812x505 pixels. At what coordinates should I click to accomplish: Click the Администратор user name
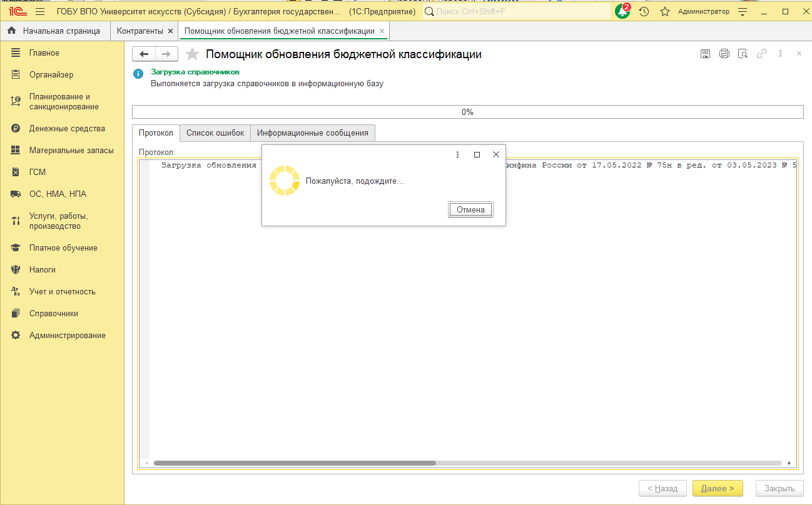[x=704, y=12]
